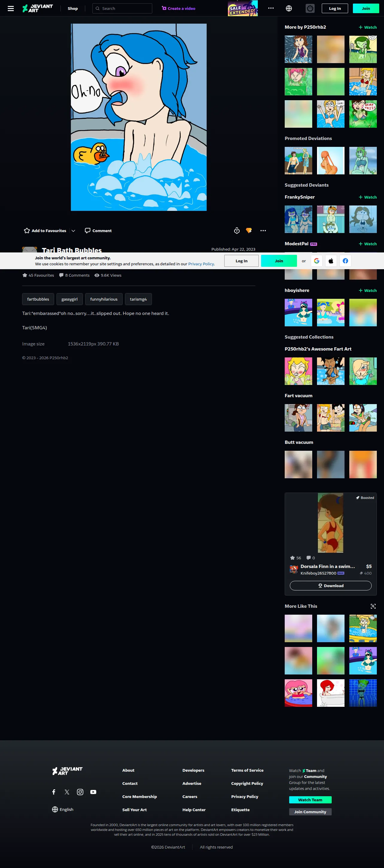Focus the Search input field
The height and width of the screenshot is (868, 384).
click(122, 8)
